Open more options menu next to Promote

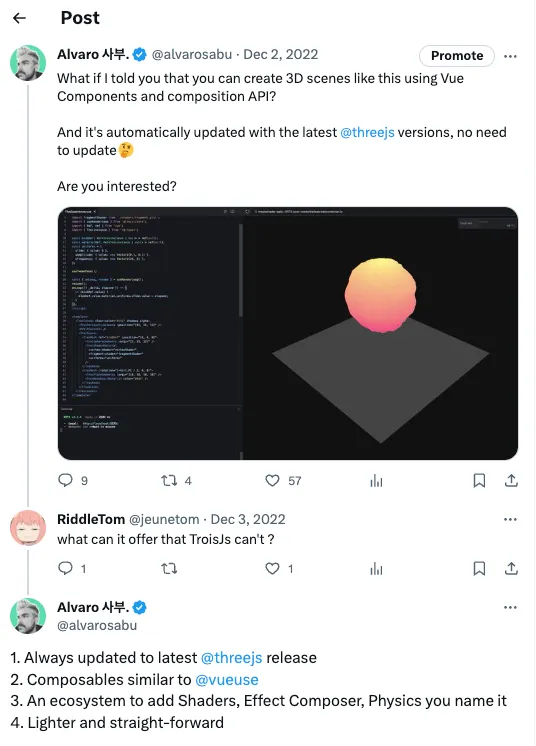tap(510, 56)
